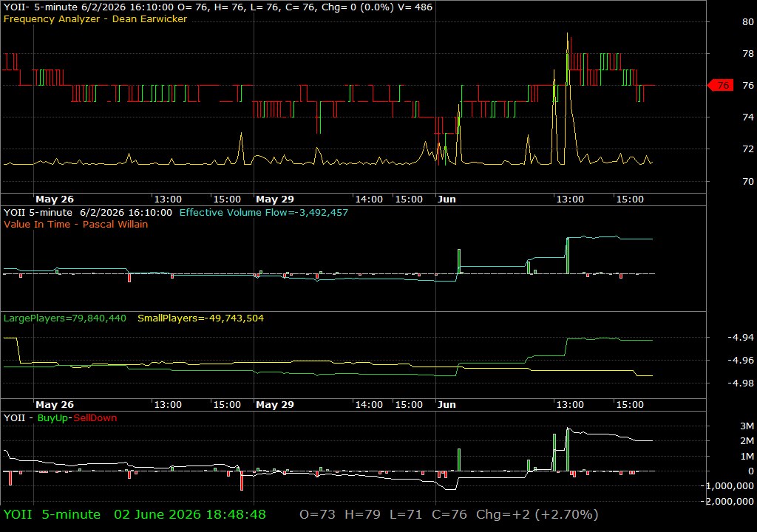Image resolution: width=757 pixels, height=532 pixels.
Task: Click the 80 price scale label
Action: point(748,21)
